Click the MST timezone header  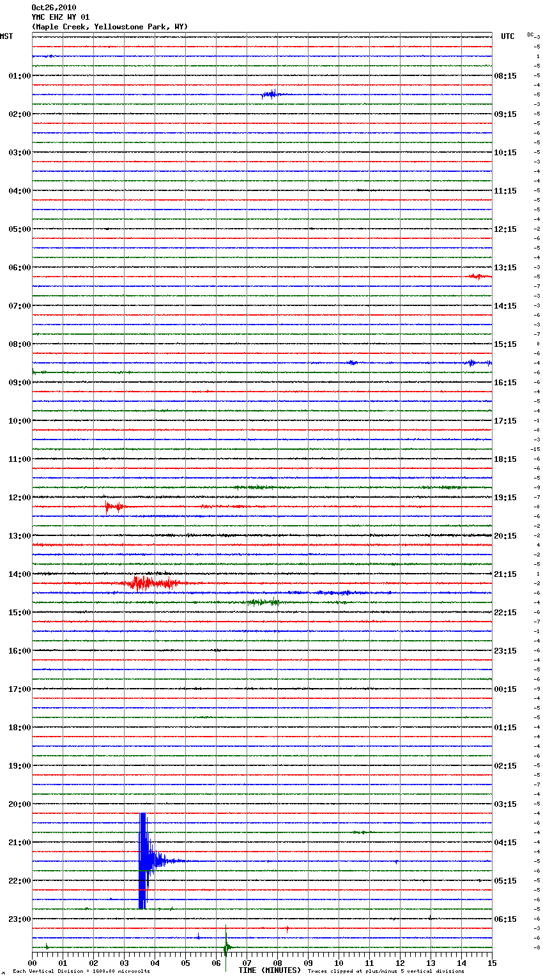pos(6,36)
